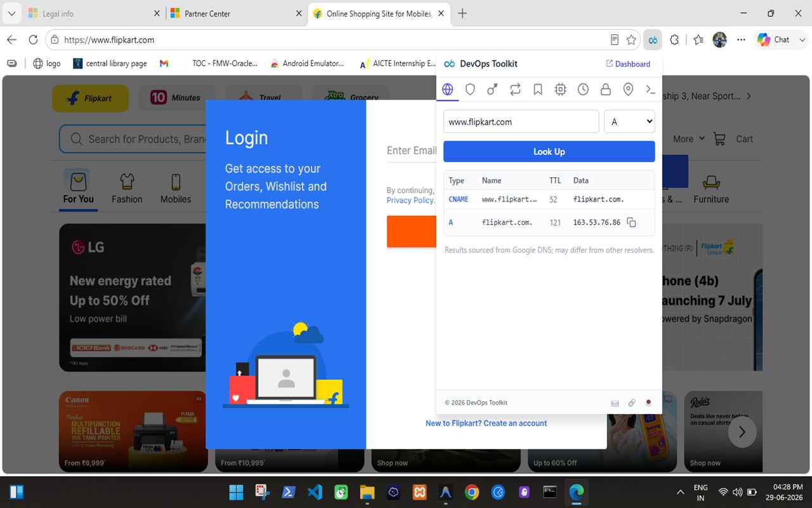Open the Flipkart Cart
This screenshot has height=508, width=812.
click(733, 139)
